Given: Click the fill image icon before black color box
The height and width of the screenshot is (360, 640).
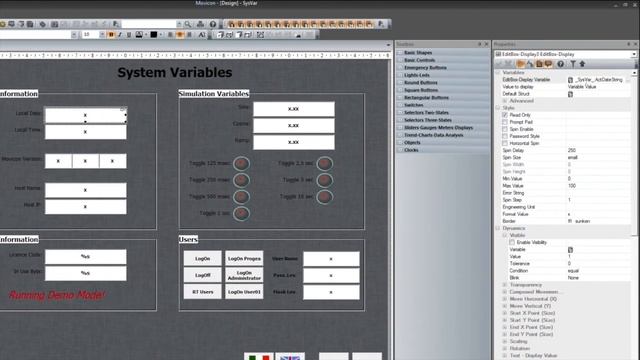Looking at the screenshot, I should pos(139,35).
